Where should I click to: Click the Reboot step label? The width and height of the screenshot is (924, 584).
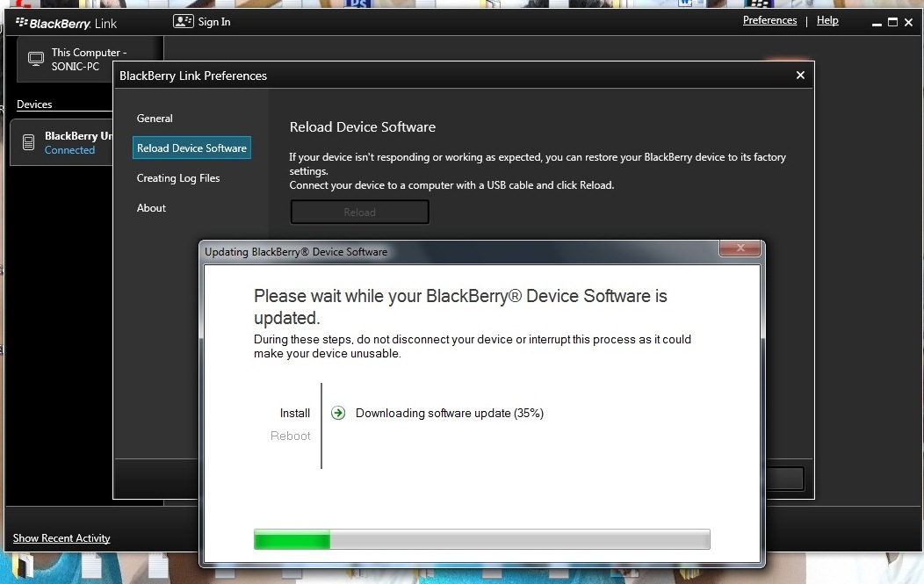coord(290,436)
